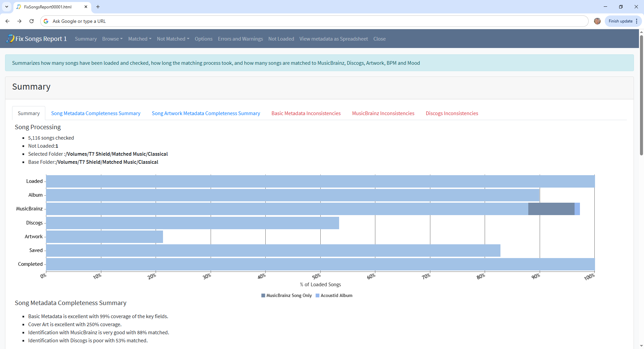Viewport: 644px width, 349px height.
Task: Open the Discogs Inconsistencies tab
Action: pos(452,113)
